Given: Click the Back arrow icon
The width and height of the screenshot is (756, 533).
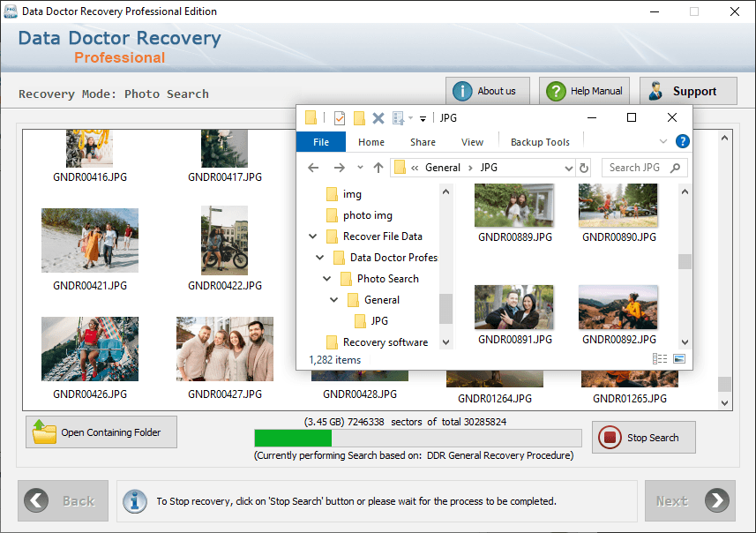Looking at the screenshot, I should coord(36,500).
